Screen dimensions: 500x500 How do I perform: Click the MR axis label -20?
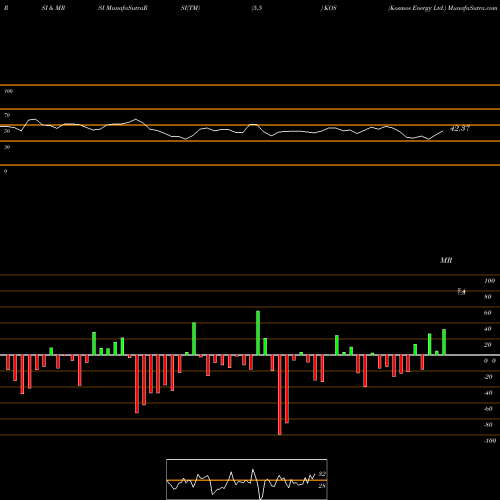488,377
